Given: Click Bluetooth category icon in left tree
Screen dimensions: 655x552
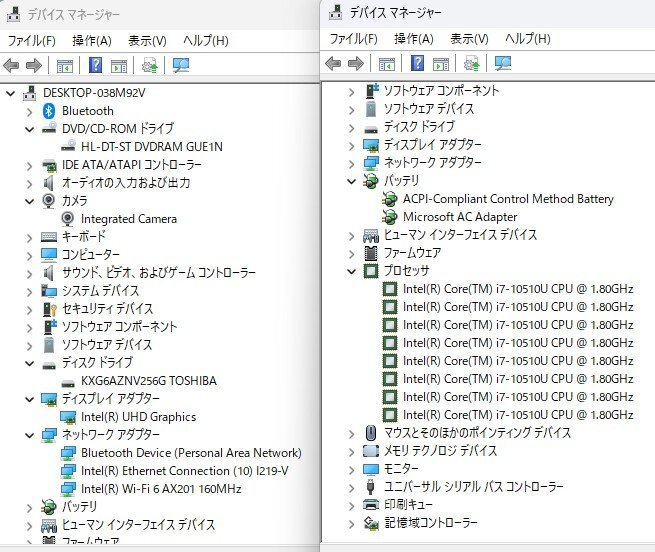Looking at the screenshot, I should click(x=49, y=111).
